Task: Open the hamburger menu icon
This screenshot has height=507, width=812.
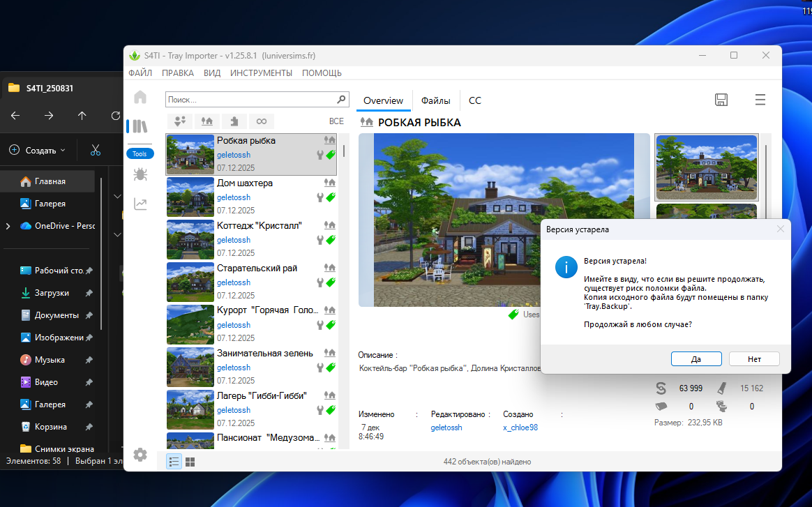Action: pos(760,100)
